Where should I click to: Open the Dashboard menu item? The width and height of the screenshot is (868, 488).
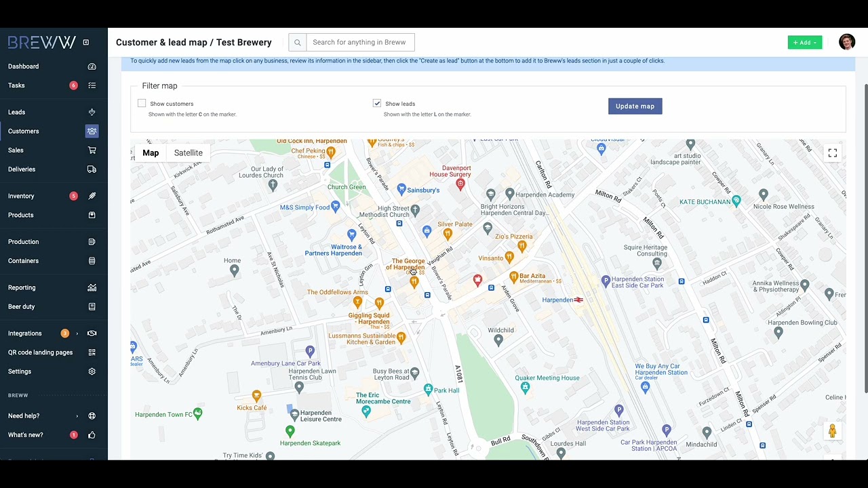pyautogui.click(x=24, y=66)
